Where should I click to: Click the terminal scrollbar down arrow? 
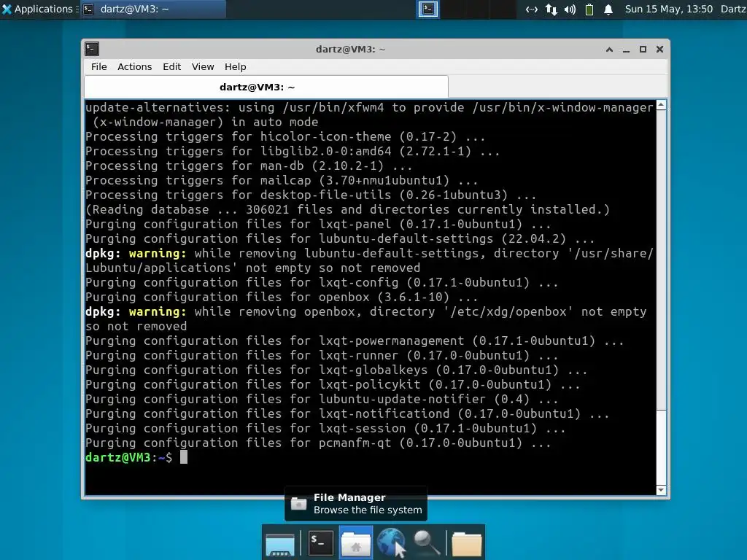[x=661, y=490]
